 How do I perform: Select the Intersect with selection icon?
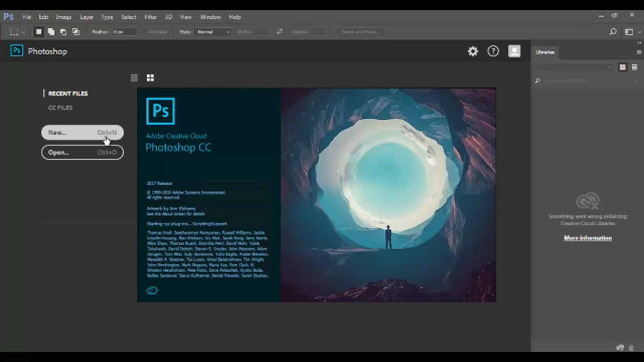(76, 32)
